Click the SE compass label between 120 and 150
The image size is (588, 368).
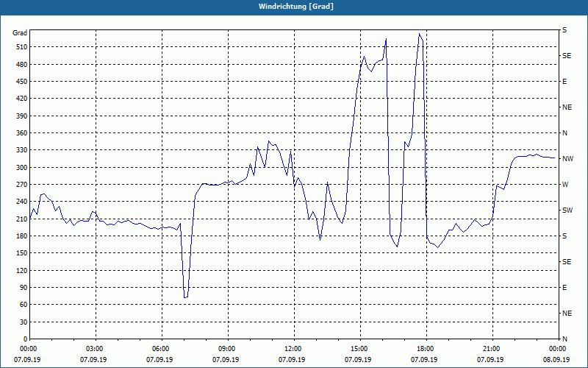point(567,262)
